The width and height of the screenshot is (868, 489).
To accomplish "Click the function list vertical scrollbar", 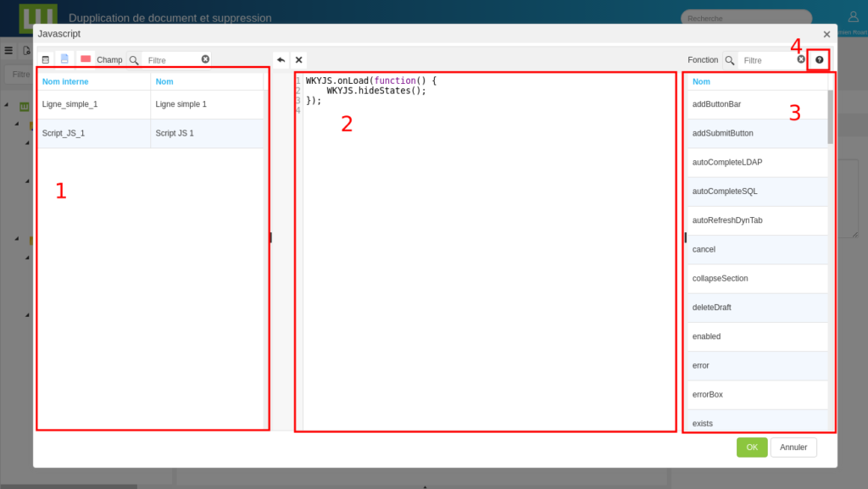I will (831, 117).
